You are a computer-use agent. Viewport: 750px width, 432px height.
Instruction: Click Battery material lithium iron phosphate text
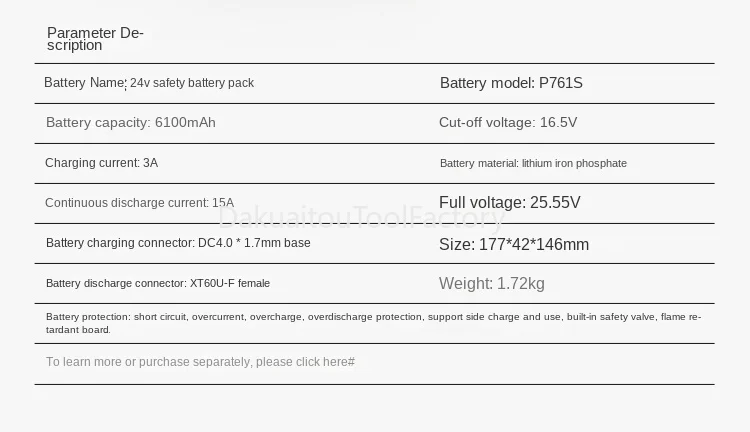pos(533,163)
